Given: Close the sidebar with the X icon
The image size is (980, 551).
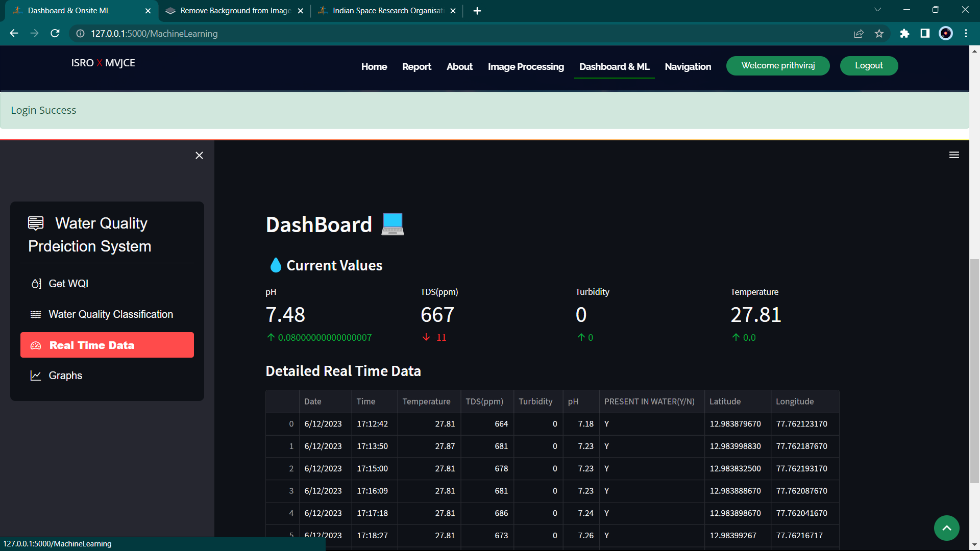Looking at the screenshot, I should (199, 156).
